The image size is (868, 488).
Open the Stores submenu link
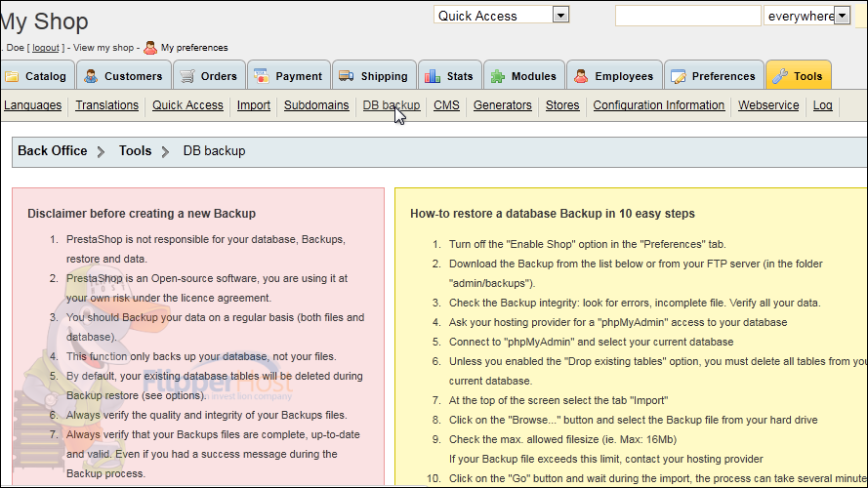[x=562, y=105]
